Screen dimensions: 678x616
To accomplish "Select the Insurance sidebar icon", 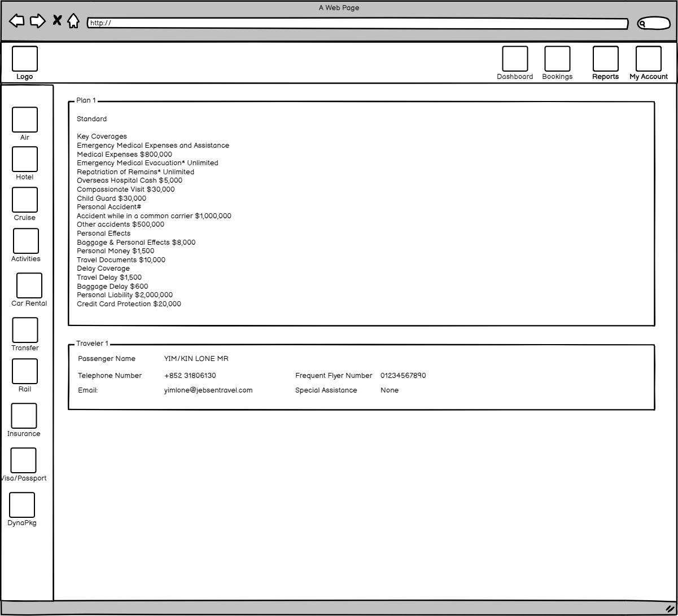I will tap(24, 416).
